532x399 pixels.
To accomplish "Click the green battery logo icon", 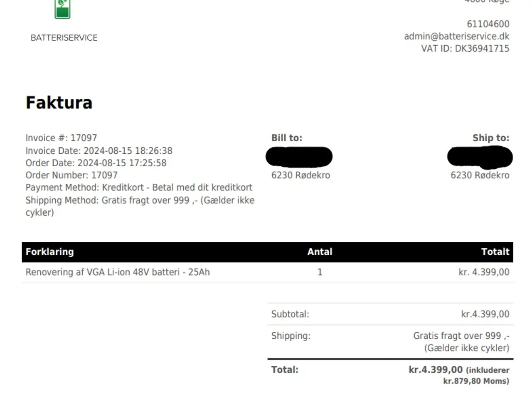I will 62,9.
